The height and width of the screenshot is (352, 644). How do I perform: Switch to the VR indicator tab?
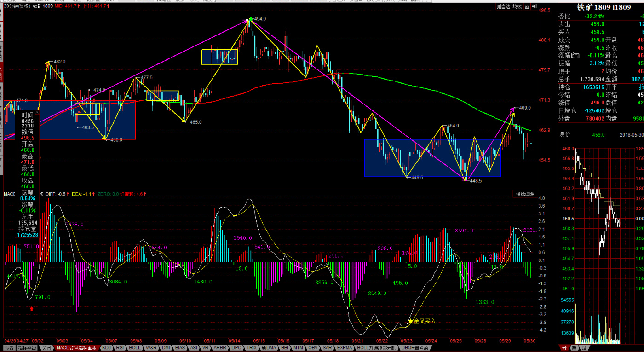tap(206, 348)
